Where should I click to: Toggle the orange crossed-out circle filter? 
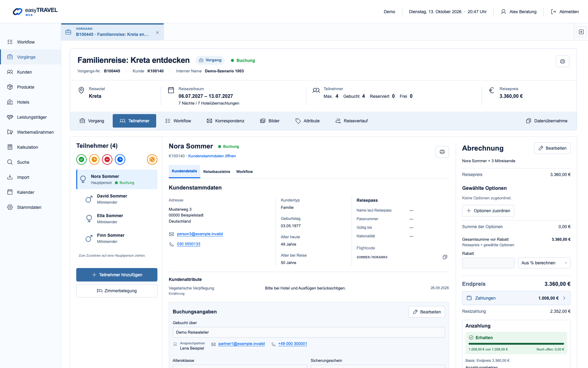(152, 159)
